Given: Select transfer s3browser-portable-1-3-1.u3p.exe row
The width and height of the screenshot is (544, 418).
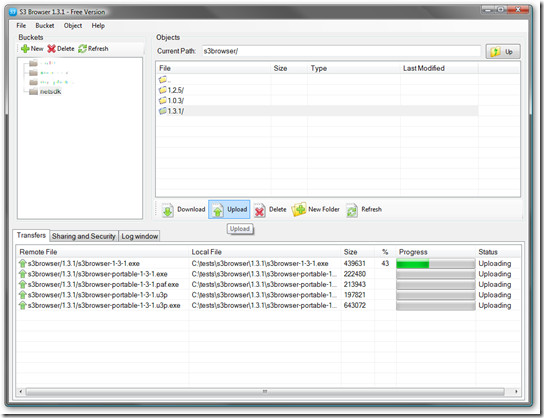Looking at the screenshot, I should 268,305.
